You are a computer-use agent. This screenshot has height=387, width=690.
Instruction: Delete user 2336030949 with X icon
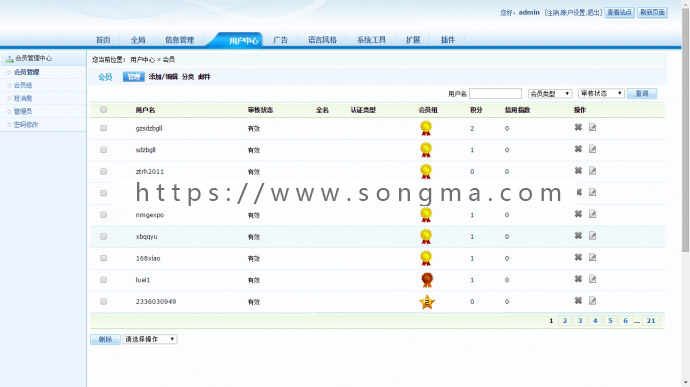(x=578, y=301)
